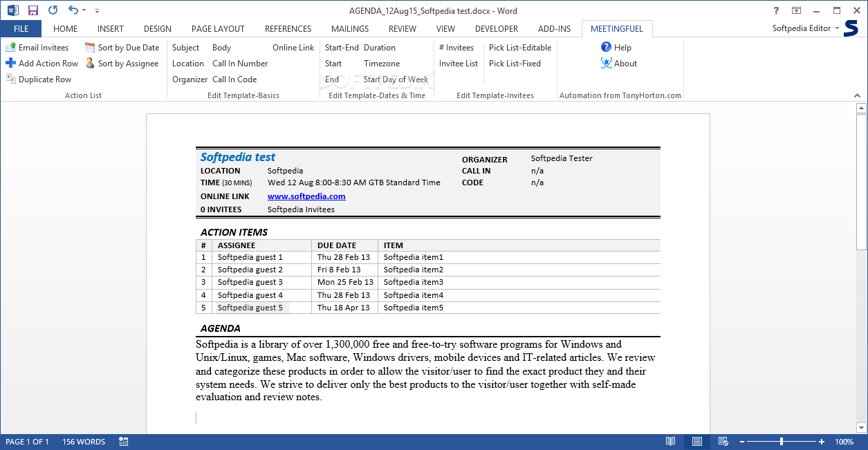Click the Invitee List ribbon button

pyautogui.click(x=459, y=64)
